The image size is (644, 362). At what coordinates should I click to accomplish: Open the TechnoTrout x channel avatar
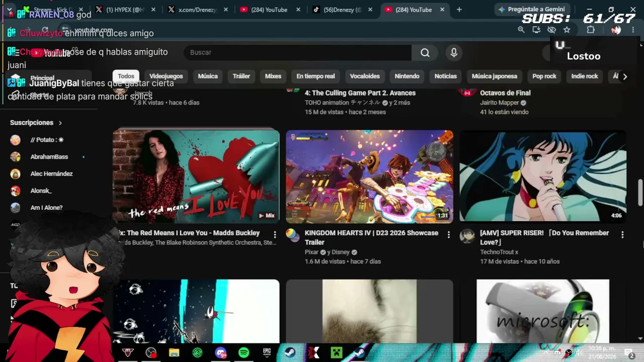467,236
